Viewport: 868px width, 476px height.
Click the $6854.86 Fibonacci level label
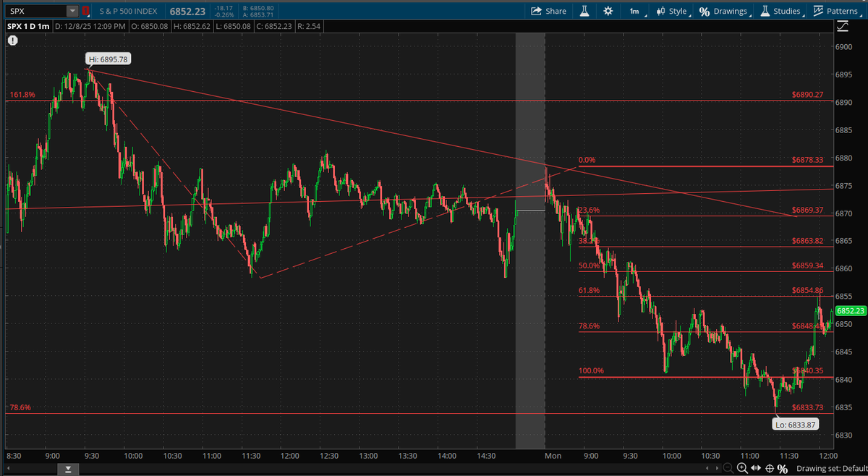[808, 290]
